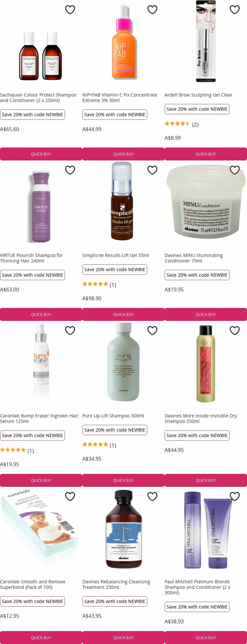Save VIRTUE Flourish Shampoo with heart icon
This screenshot has height=644, width=247.
(70, 170)
